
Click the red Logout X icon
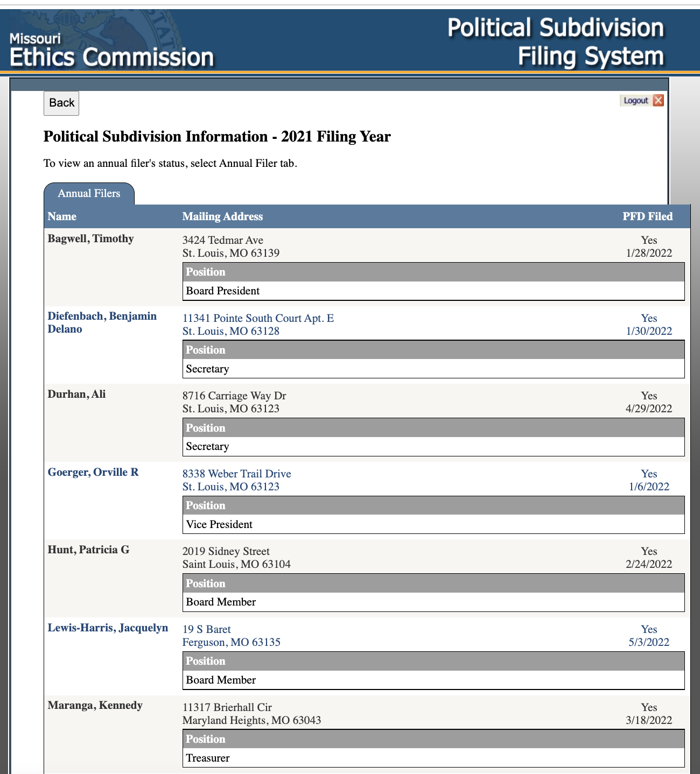pos(658,101)
